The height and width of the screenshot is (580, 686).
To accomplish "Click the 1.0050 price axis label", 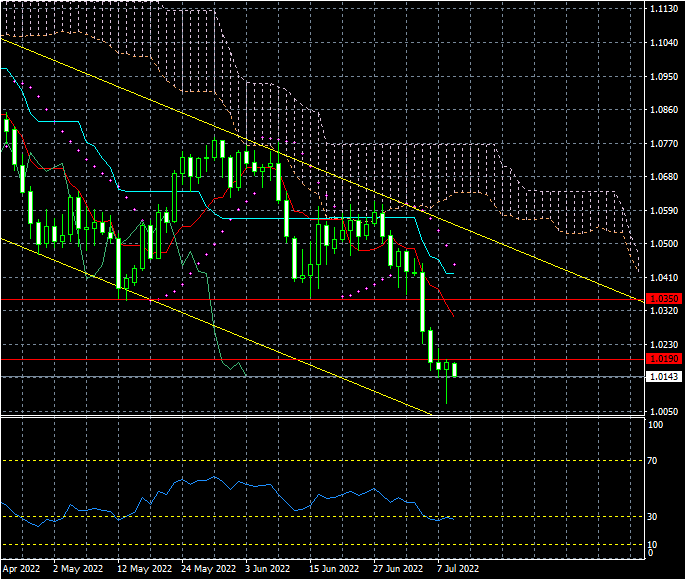I will click(664, 412).
